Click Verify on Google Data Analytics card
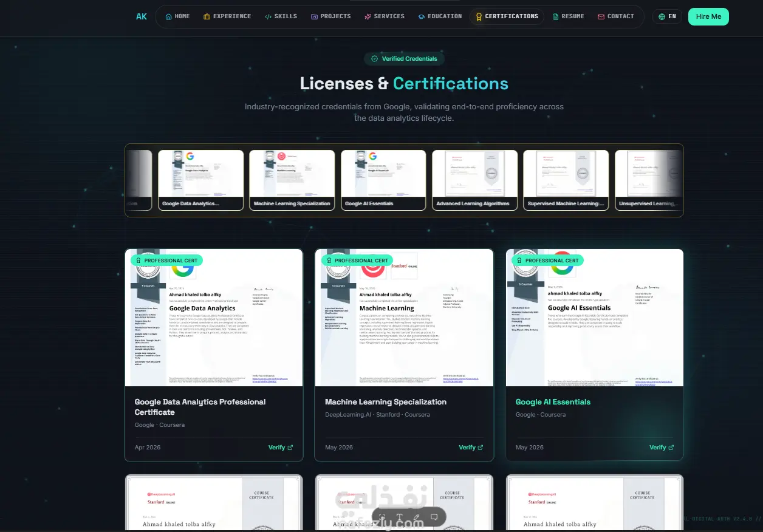This screenshot has height=532, width=763. (281, 448)
